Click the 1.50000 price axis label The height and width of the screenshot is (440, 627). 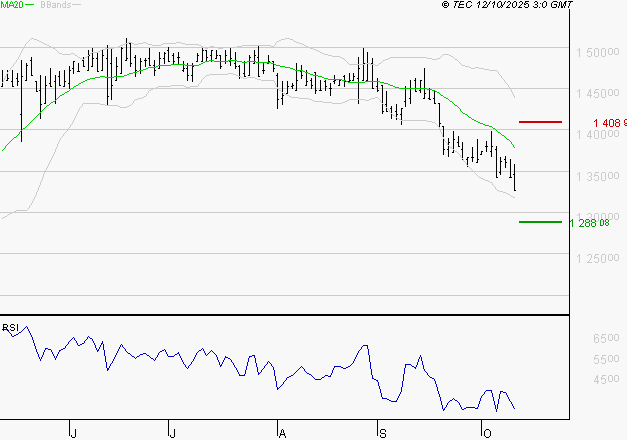pyautogui.click(x=597, y=52)
